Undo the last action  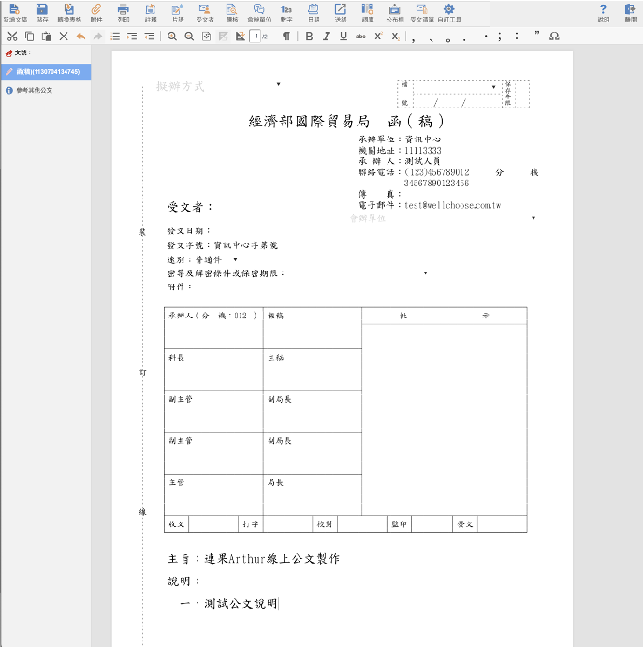pos(80,37)
